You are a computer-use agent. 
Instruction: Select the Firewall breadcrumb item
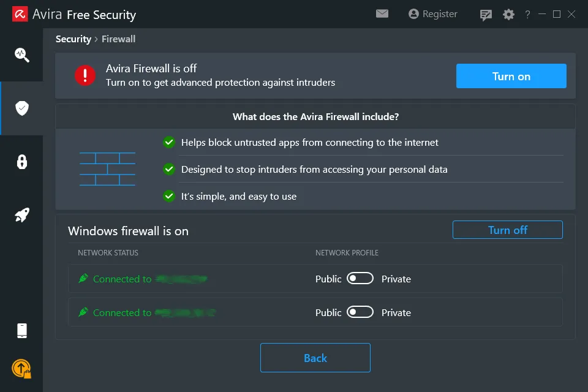coord(118,39)
